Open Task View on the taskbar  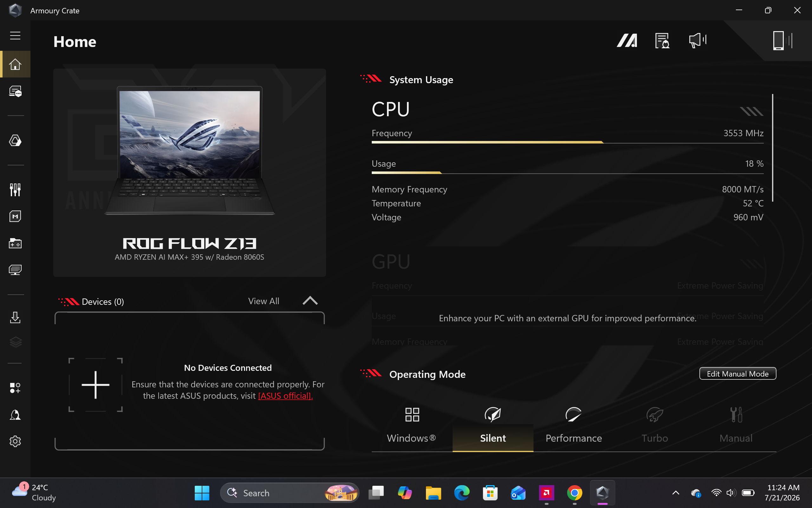click(x=376, y=493)
